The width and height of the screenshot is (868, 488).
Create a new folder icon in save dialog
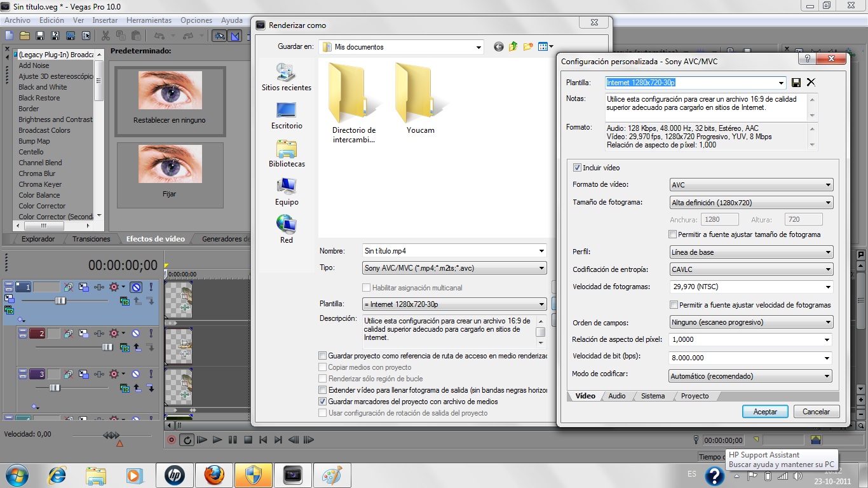click(528, 46)
